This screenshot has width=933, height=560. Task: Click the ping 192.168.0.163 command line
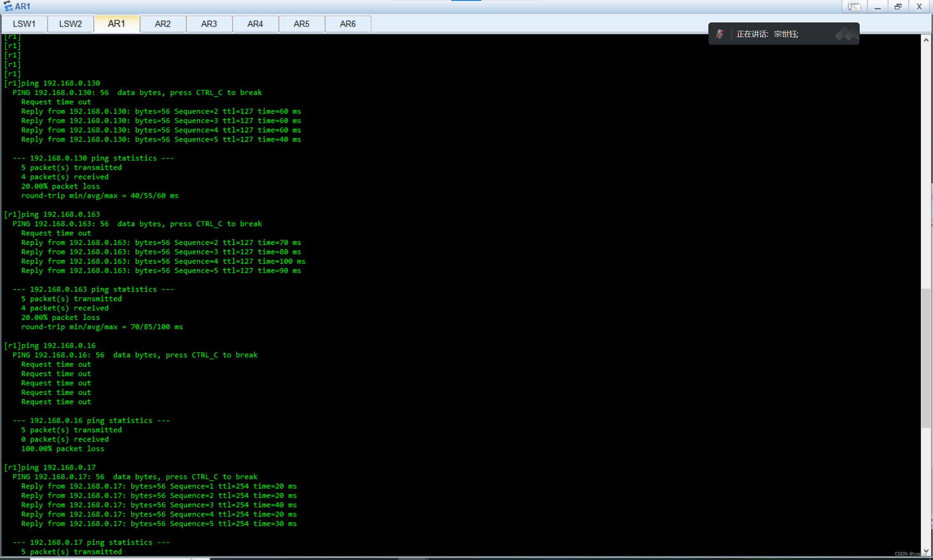(x=52, y=214)
